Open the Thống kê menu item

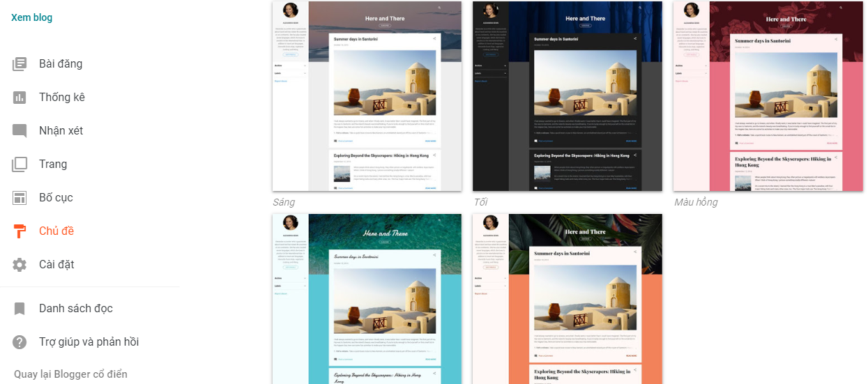[x=62, y=98]
